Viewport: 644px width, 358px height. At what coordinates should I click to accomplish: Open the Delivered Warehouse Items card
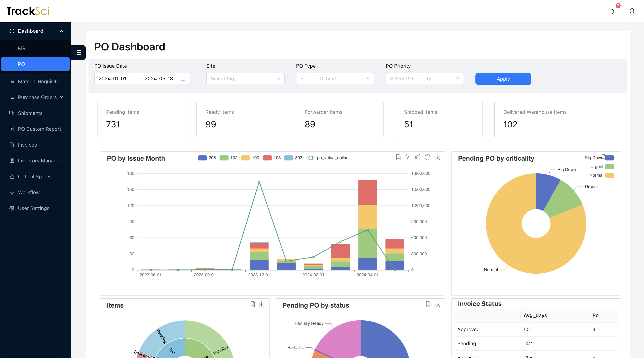[x=538, y=119]
